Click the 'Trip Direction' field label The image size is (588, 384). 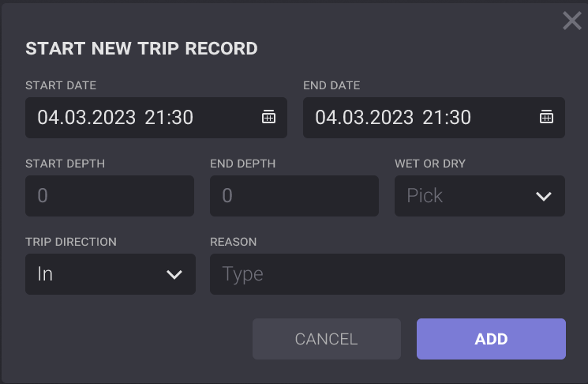tap(70, 242)
